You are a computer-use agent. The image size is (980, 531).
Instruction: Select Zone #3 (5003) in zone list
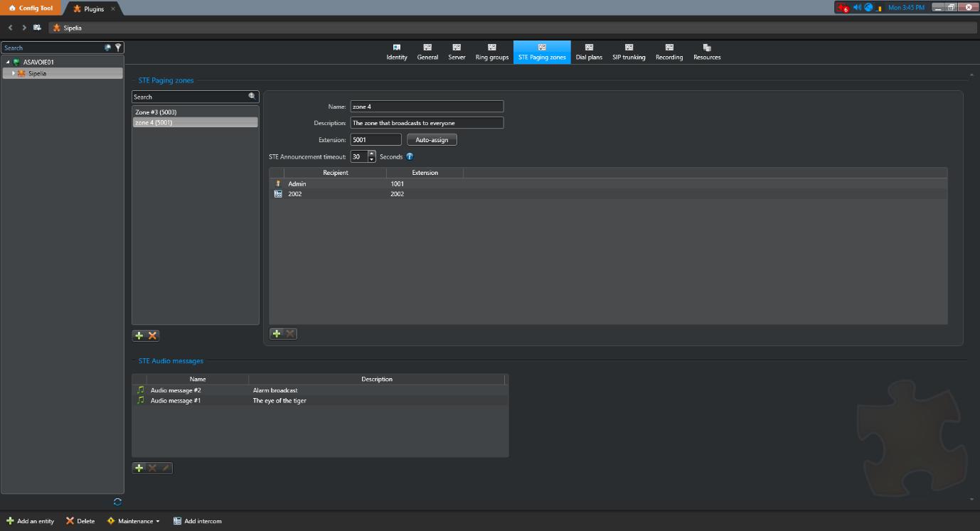(156, 112)
